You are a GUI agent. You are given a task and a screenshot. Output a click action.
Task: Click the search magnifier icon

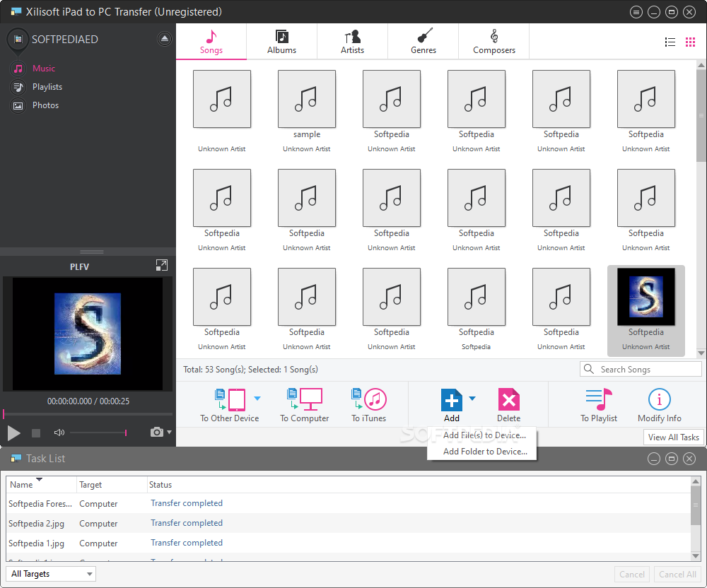pos(589,369)
